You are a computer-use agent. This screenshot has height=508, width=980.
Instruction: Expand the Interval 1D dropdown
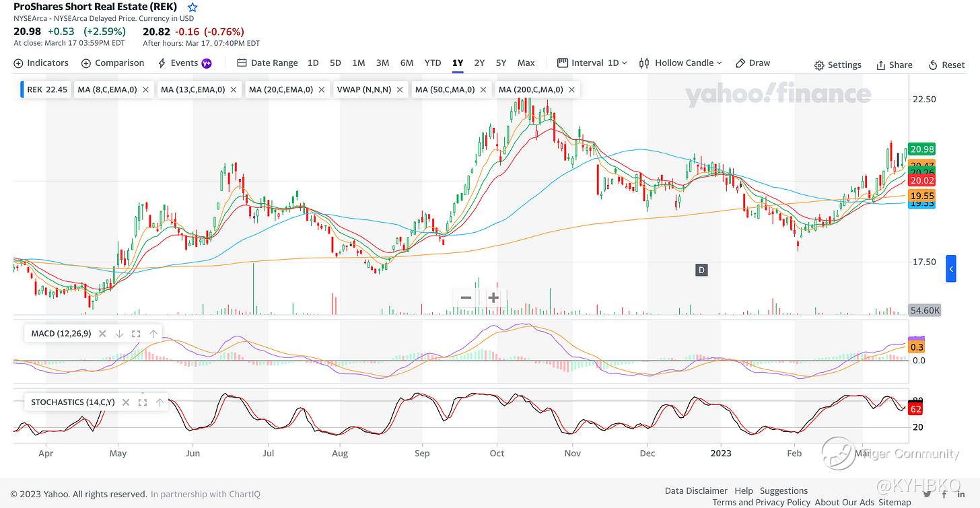point(592,63)
